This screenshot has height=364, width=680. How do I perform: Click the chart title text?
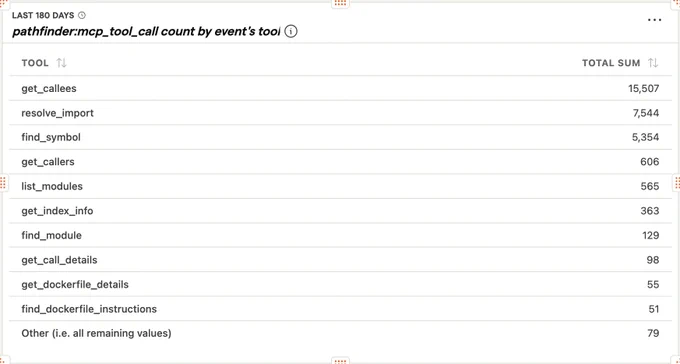(146, 32)
